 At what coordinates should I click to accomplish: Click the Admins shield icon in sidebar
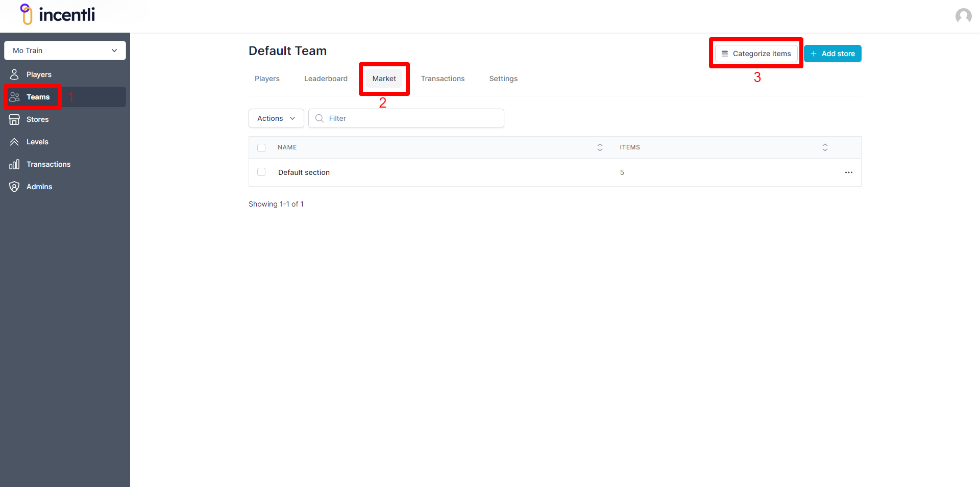coord(14,187)
